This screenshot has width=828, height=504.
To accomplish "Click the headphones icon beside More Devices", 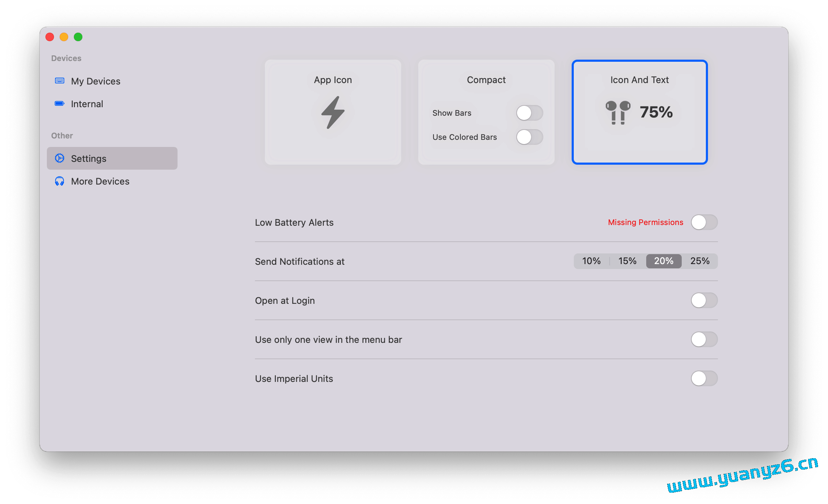I will [x=60, y=181].
